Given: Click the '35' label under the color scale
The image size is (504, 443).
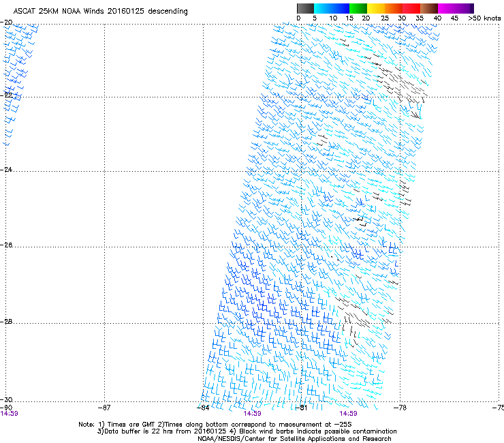Looking at the screenshot, I should click(x=420, y=18).
